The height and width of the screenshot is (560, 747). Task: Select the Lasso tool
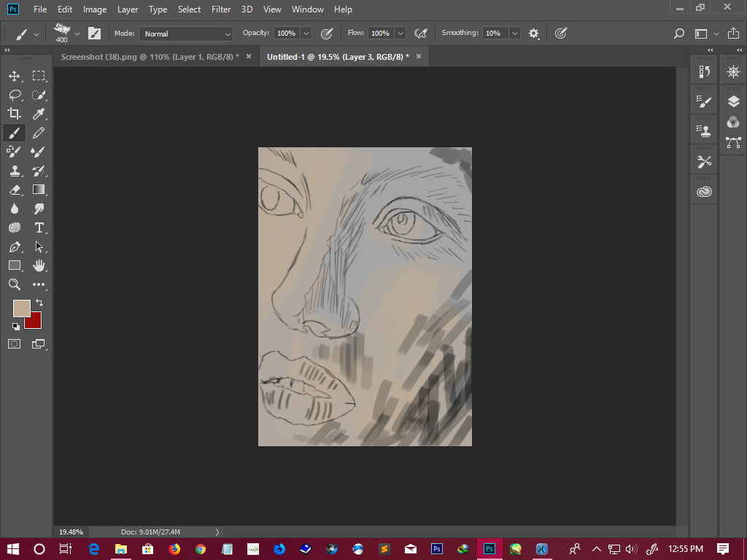coord(15,95)
